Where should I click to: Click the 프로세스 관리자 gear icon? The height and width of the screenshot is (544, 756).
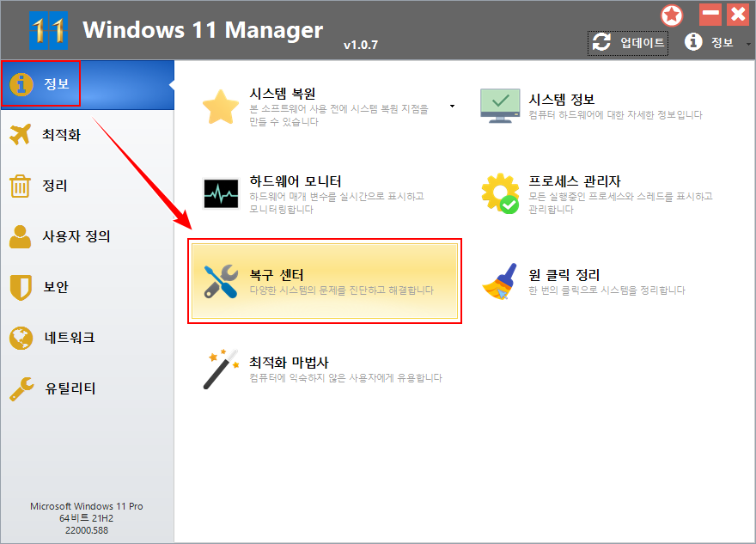pyautogui.click(x=501, y=193)
